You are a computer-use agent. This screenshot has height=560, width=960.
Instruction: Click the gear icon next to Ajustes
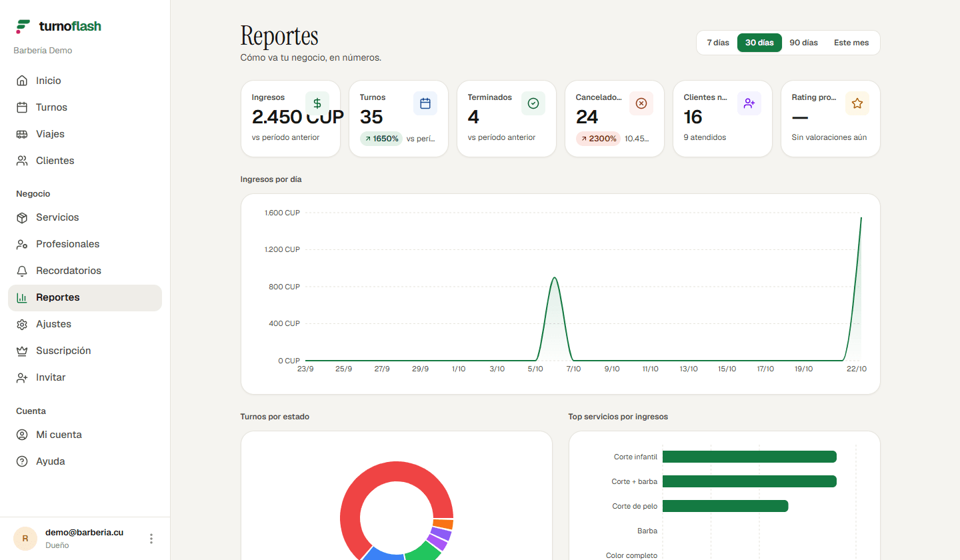pos(22,324)
